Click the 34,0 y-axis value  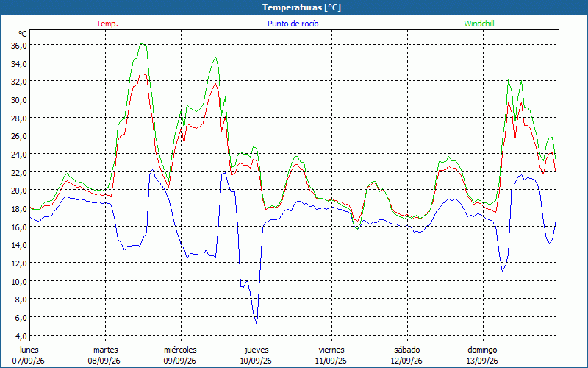pyautogui.click(x=19, y=63)
